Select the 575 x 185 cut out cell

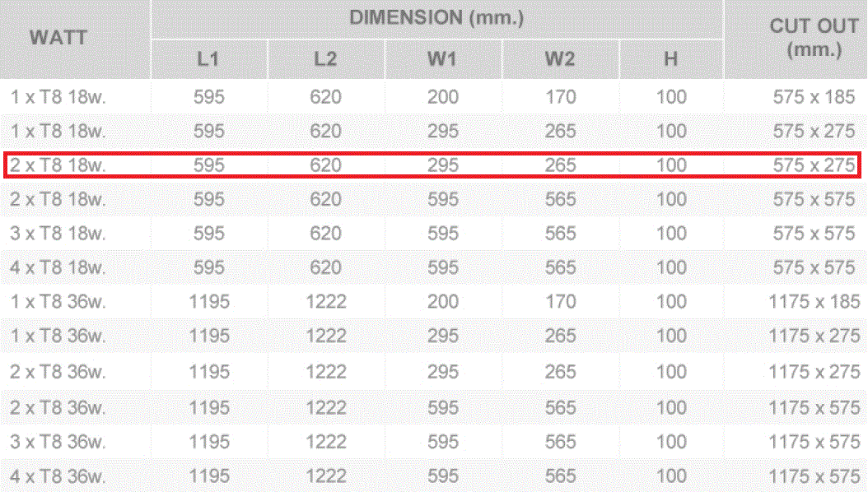coord(814,97)
